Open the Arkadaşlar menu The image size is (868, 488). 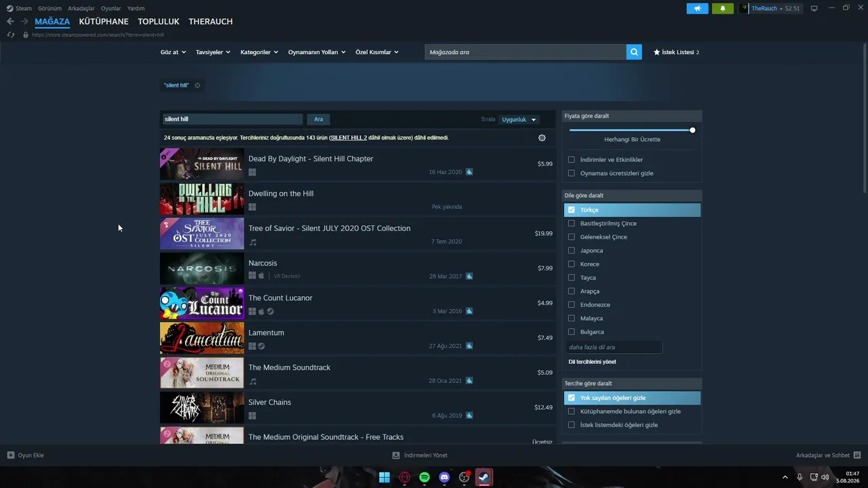(81, 8)
